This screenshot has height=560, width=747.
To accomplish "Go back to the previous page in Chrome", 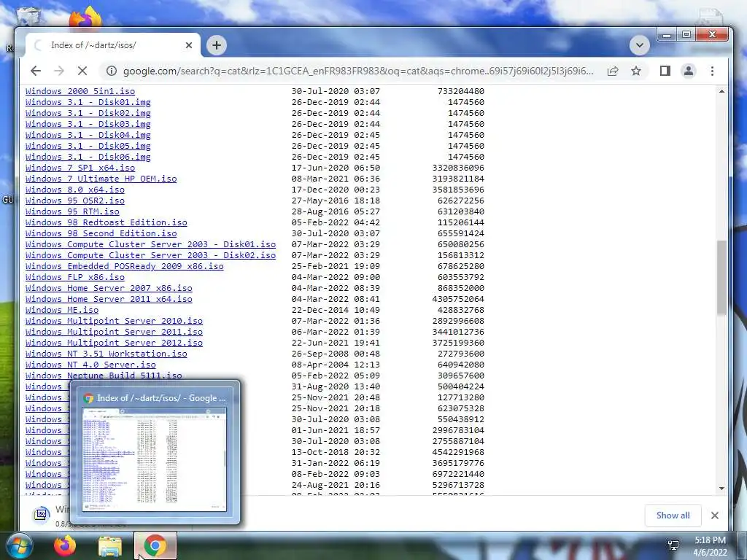I will pos(36,71).
